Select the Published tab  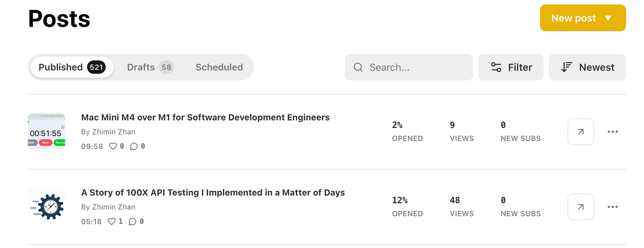tap(72, 67)
